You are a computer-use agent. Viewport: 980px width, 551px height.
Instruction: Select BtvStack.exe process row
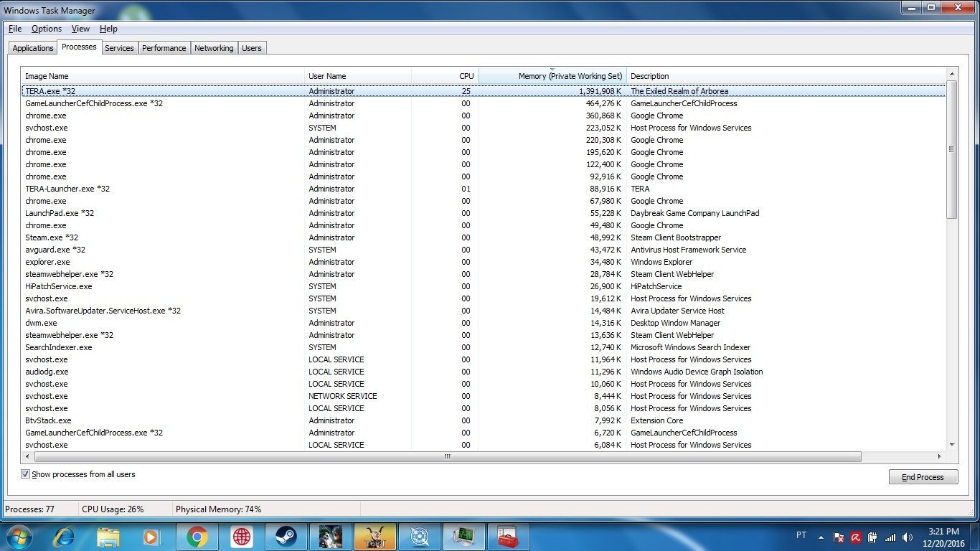coord(484,420)
